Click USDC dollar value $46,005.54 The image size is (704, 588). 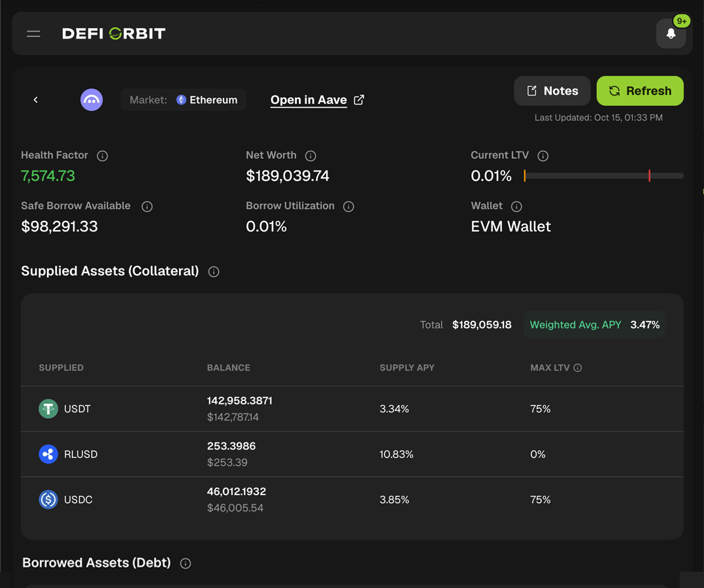tap(235, 508)
